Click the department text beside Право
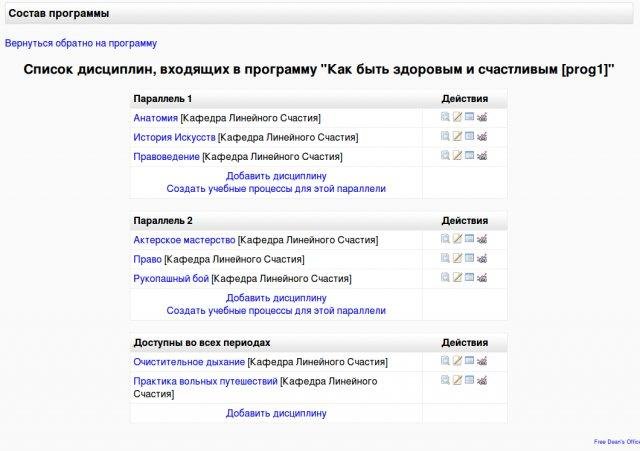The width and height of the screenshot is (640, 451). 234,259
